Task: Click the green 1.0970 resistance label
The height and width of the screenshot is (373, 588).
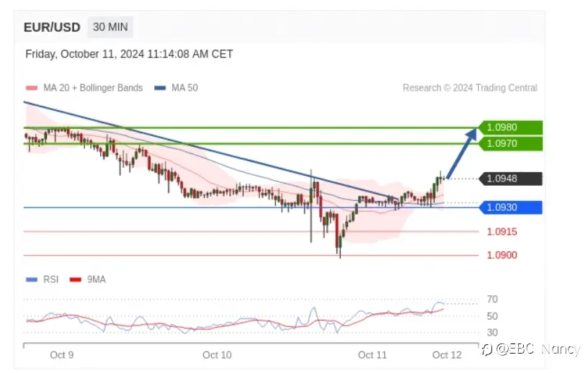Action: click(511, 143)
